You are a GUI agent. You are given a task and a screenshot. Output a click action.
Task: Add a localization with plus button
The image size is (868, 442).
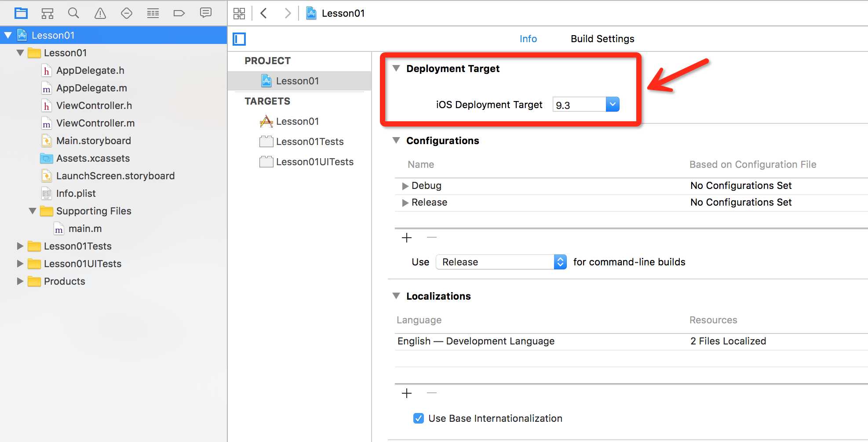pos(407,393)
